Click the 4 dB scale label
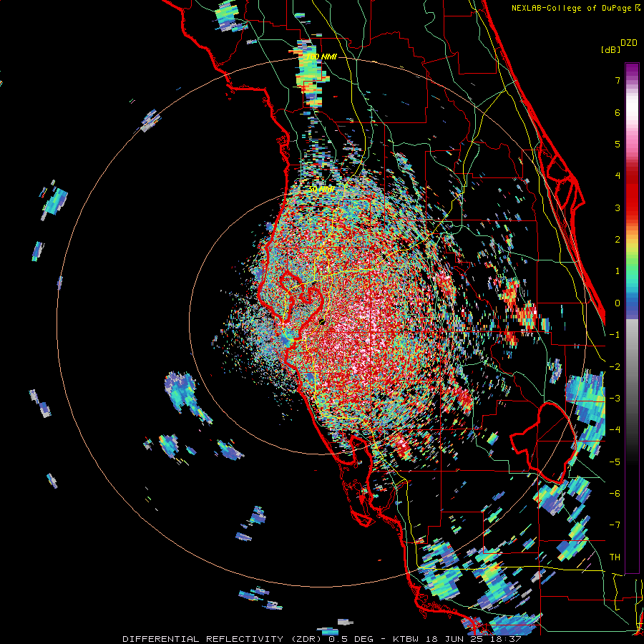This screenshot has width=644, height=644. 618,176
